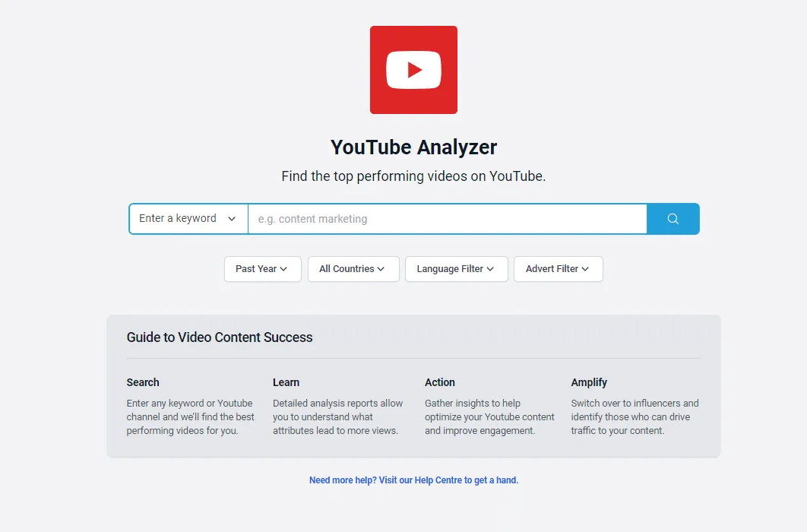Open the Past Year time range dropdown
807x532 pixels.
[x=262, y=268]
